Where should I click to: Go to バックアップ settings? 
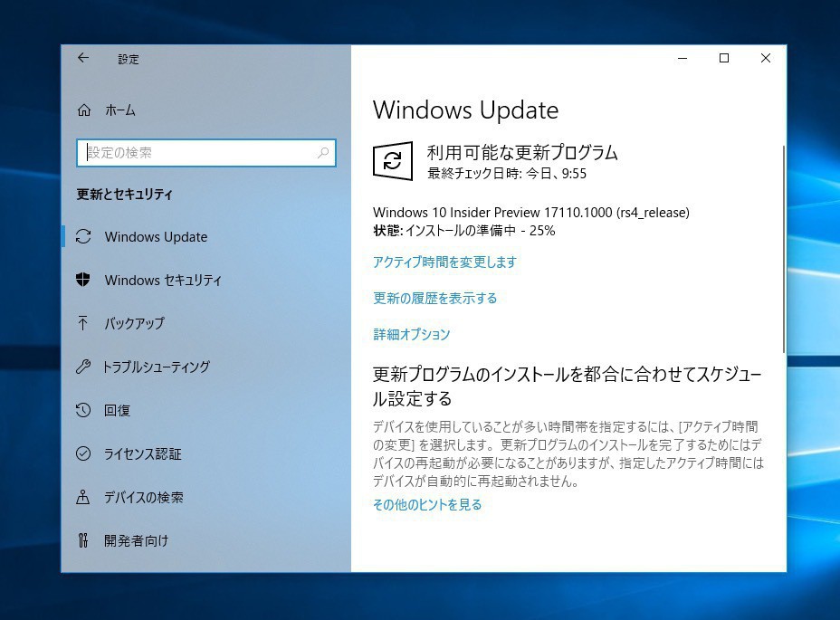pos(134,323)
